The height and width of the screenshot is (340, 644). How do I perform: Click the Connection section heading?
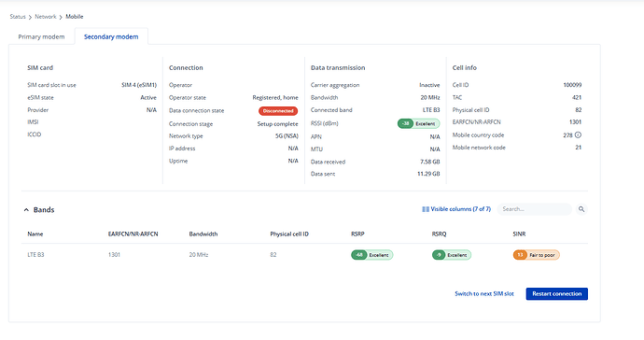coord(186,67)
